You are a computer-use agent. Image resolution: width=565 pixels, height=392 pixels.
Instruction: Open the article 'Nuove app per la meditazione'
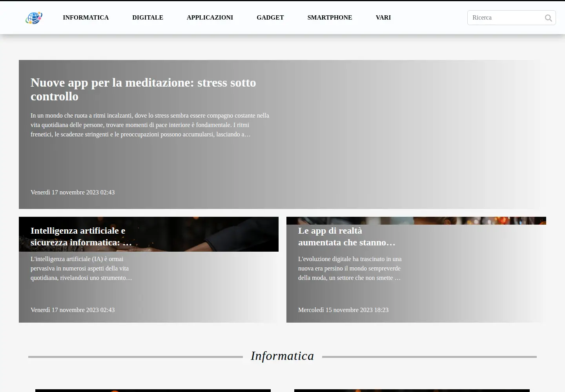[143, 89]
